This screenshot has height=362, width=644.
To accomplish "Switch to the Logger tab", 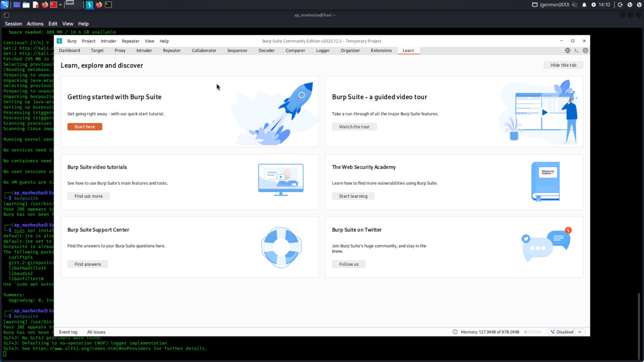I will click(x=323, y=51).
